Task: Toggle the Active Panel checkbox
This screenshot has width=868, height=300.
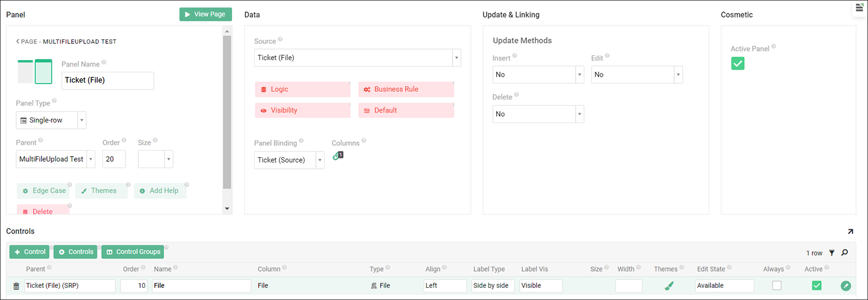Action: tap(737, 64)
